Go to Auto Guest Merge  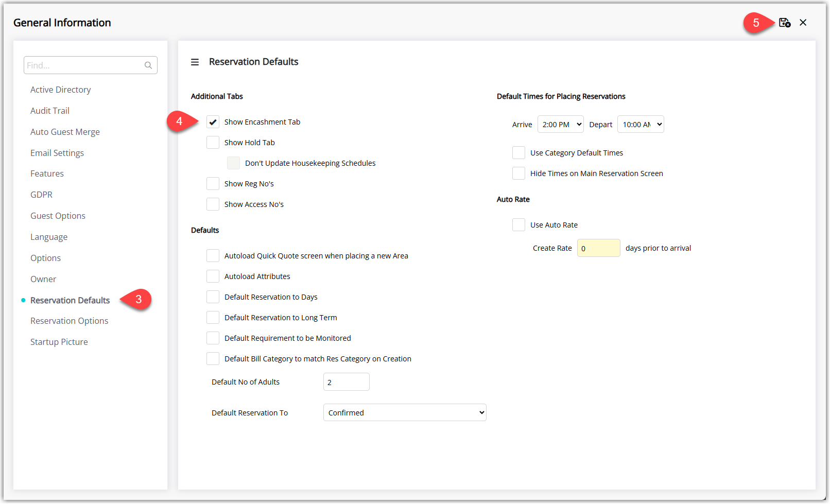65,132
